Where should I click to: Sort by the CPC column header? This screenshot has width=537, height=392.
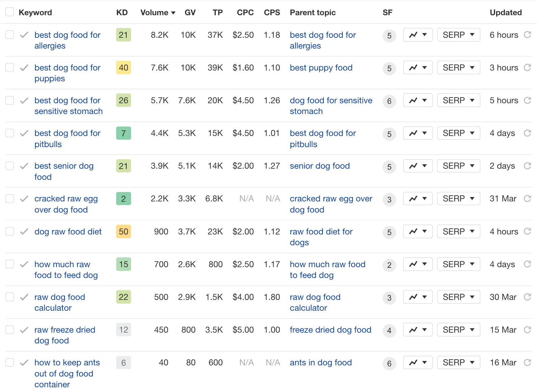245,12
